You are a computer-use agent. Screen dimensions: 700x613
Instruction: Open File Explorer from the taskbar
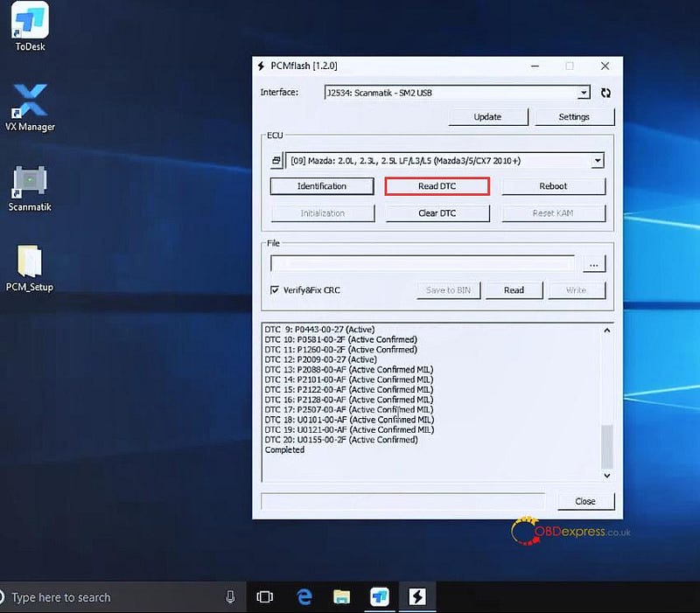pos(341,596)
